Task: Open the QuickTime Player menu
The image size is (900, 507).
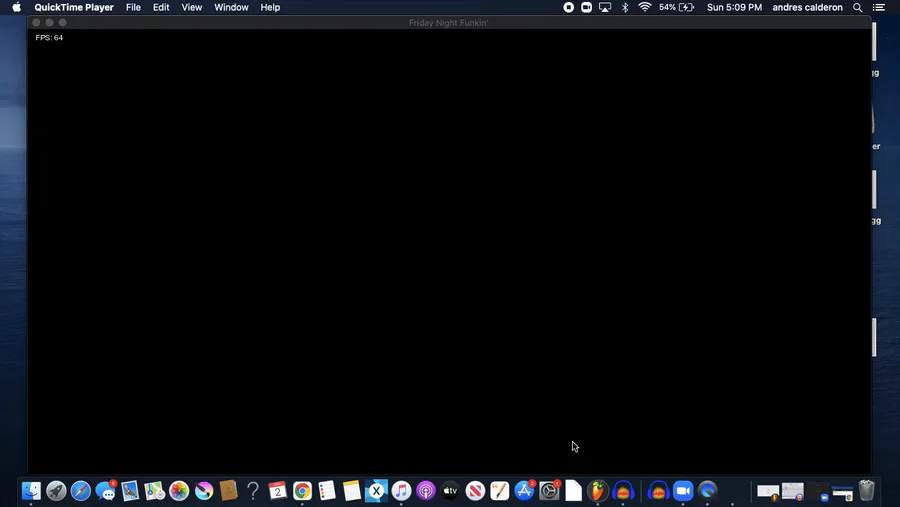Action: (x=74, y=7)
